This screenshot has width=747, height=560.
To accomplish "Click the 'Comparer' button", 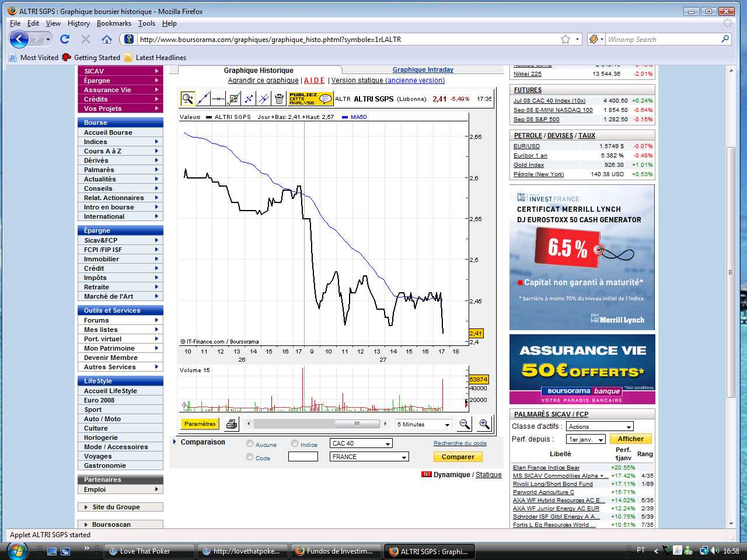I will point(458,457).
